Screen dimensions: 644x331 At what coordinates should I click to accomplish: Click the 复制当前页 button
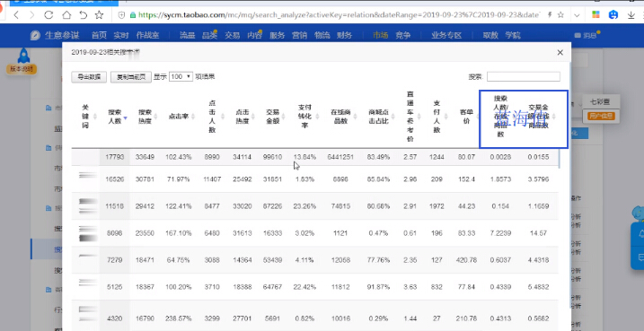click(131, 77)
